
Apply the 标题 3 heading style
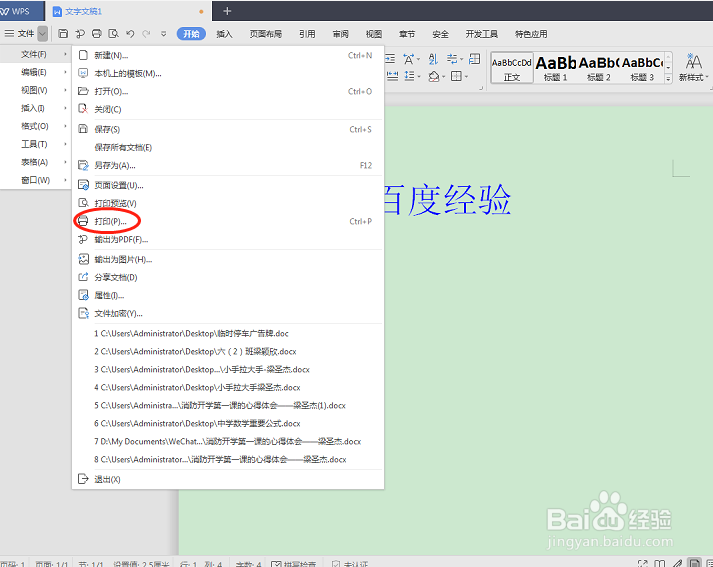642,68
